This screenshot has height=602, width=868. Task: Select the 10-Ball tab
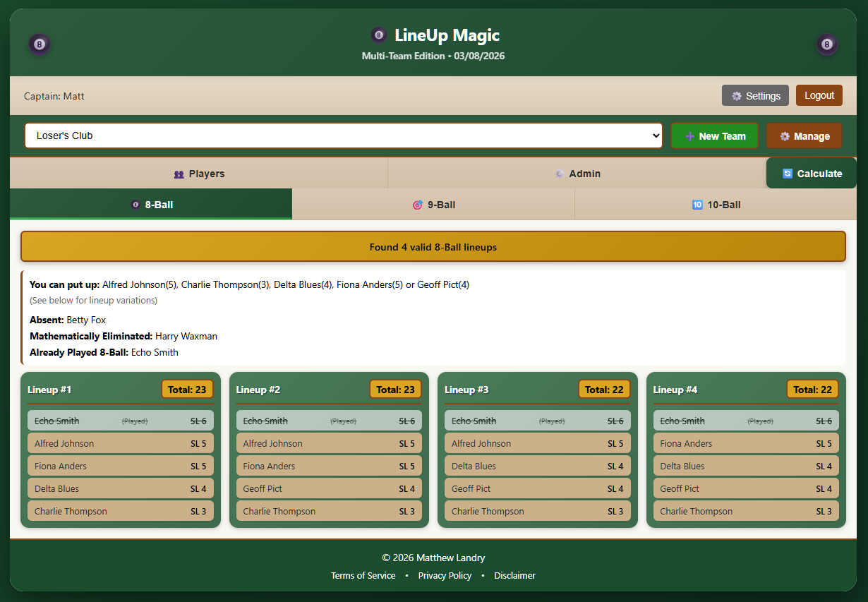click(x=716, y=205)
